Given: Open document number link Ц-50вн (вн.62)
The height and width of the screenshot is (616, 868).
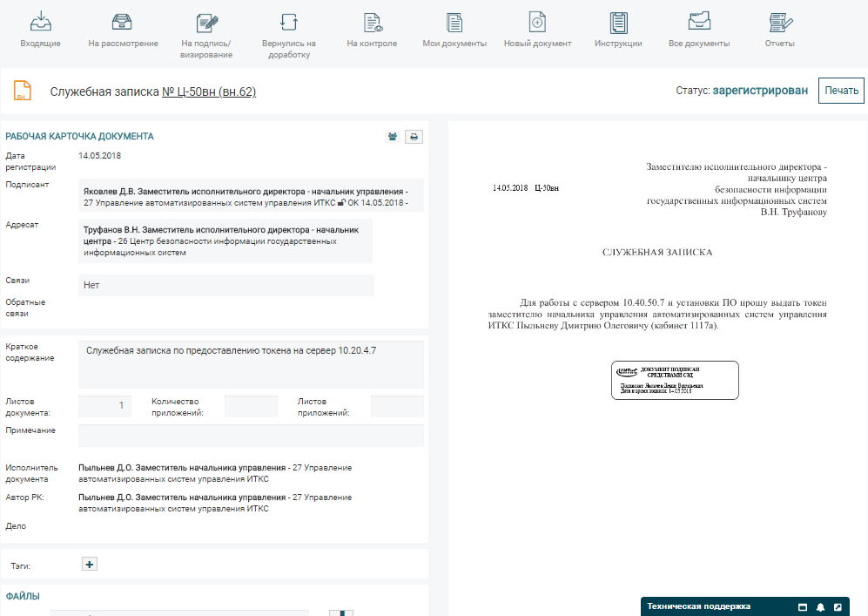Looking at the screenshot, I should [209, 91].
